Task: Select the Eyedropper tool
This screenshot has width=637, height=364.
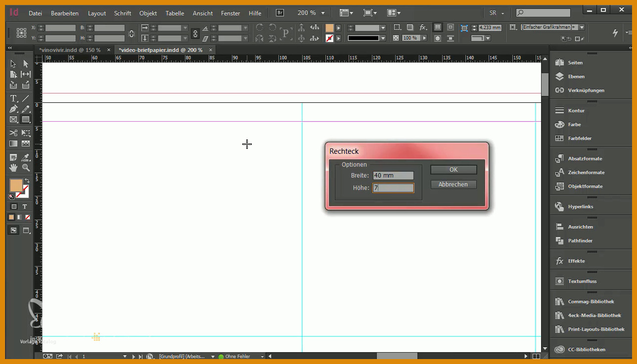Action: coord(26,157)
